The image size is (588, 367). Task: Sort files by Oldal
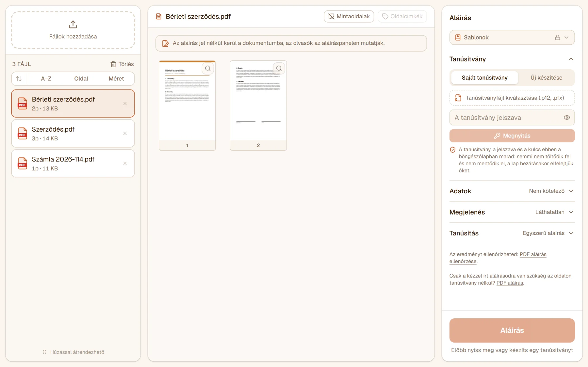click(x=81, y=79)
